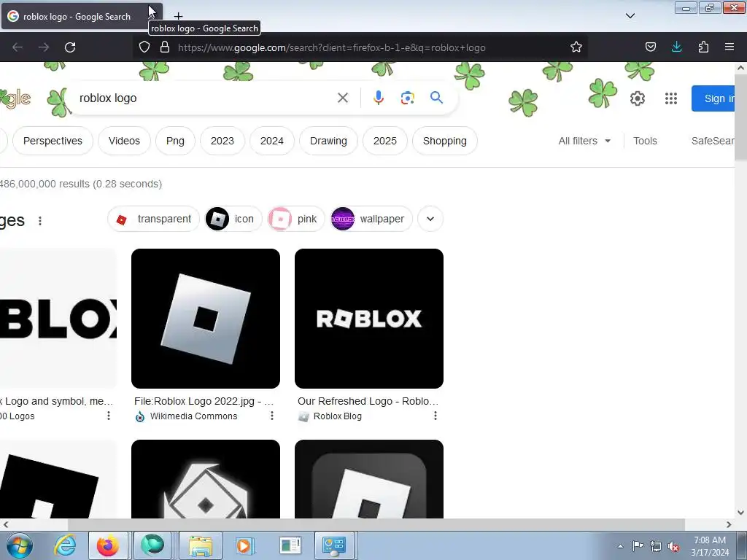This screenshot has width=747, height=560.
Task: Open Our Refreshed Logo result link
Action: coord(368,401)
